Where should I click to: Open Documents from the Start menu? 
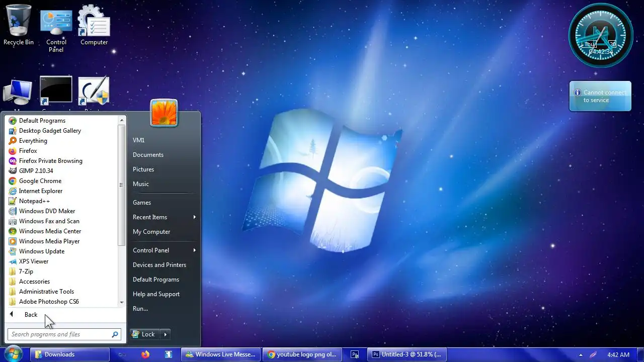tap(148, 155)
